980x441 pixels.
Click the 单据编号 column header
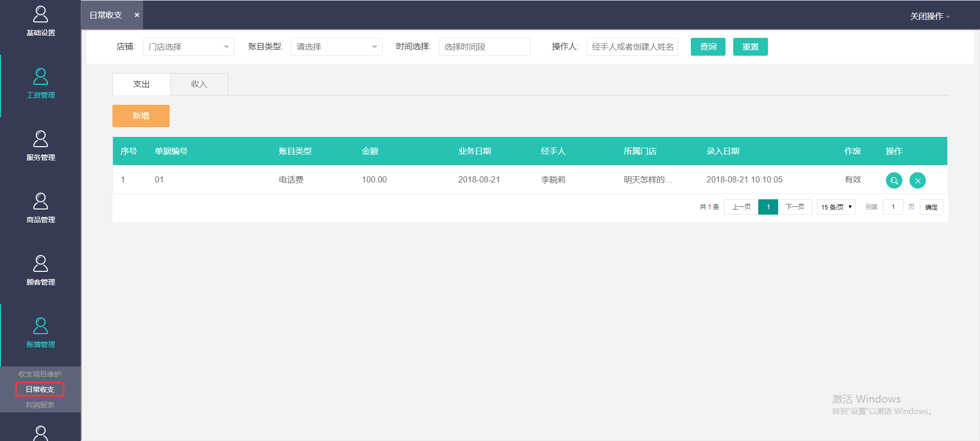coord(171,151)
